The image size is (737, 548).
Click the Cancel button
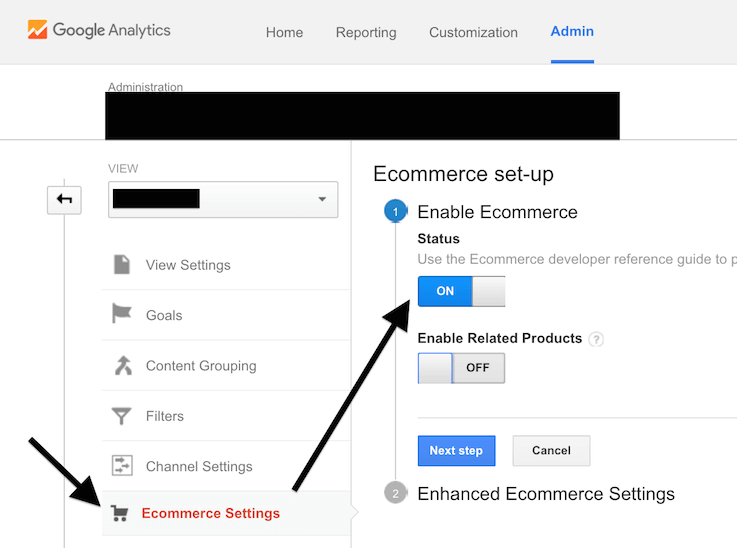point(551,451)
